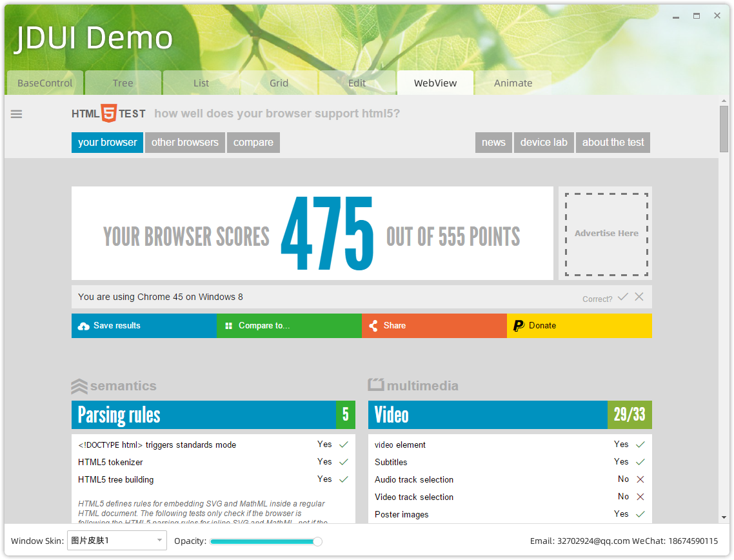The image size is (734, 560).
Task: Select the 'your browser' page tab
Action: 107,143
